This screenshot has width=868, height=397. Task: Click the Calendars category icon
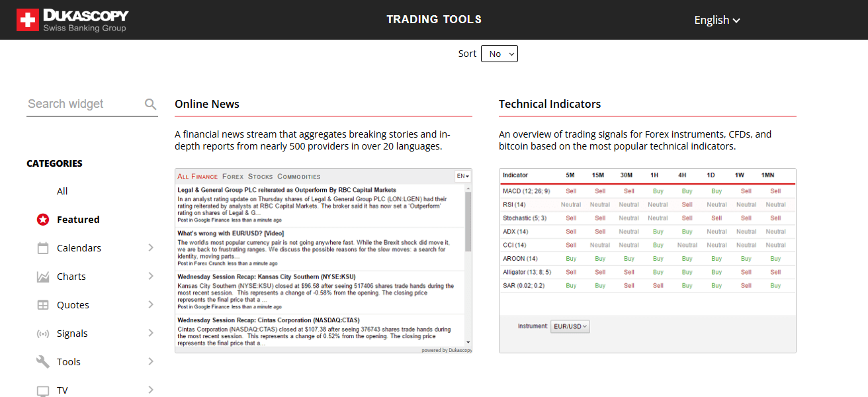[x=42, y=247]
